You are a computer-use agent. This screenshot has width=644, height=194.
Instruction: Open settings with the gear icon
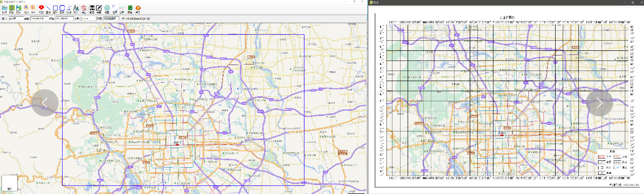click(107, 8)
